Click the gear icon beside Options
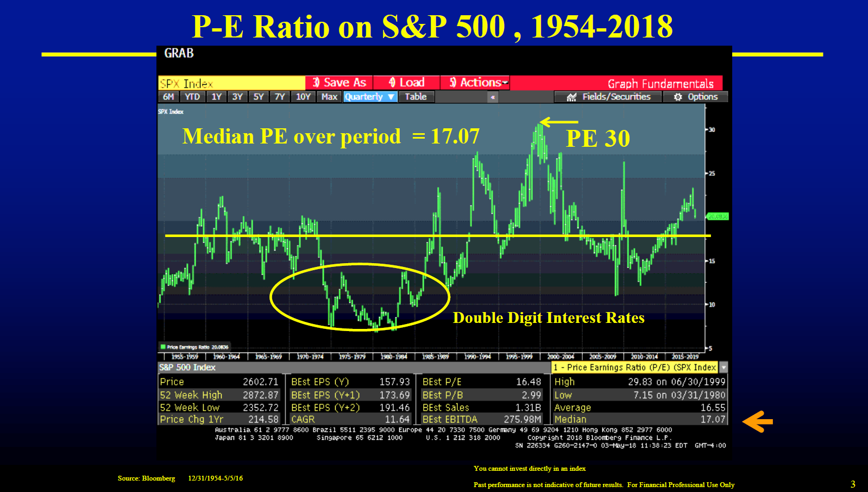 pos(678,97)
